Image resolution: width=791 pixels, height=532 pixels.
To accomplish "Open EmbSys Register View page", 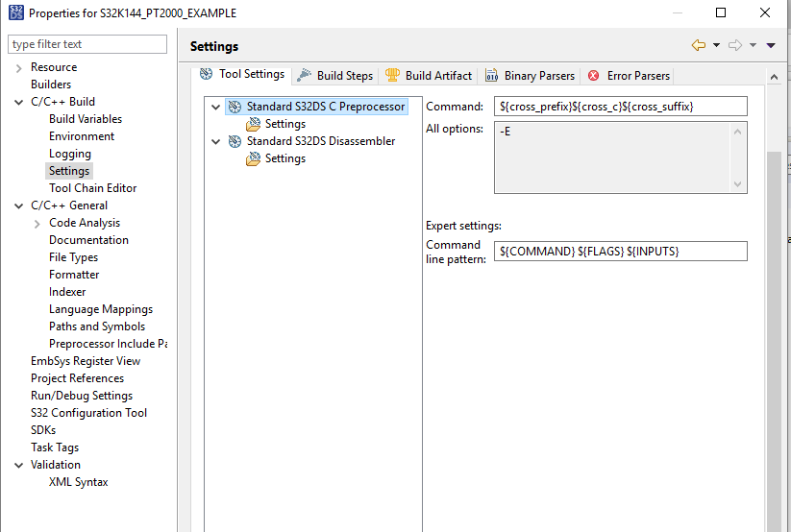I will (x=86, y=361).
